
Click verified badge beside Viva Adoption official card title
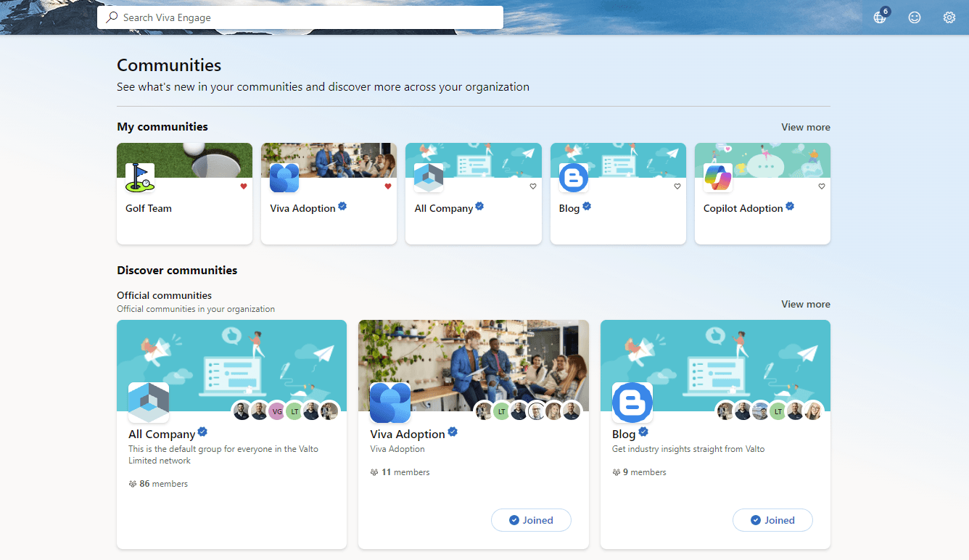pyautogui.click(x=453, y=432)
